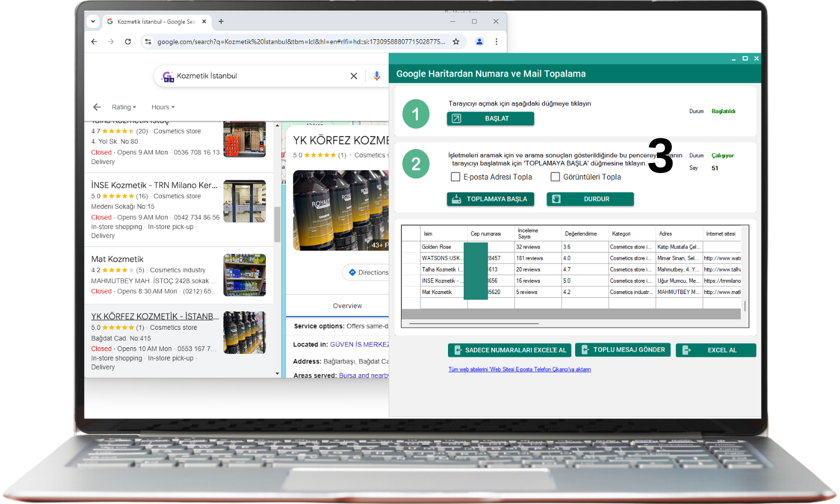The height and width of the screenshot is (504, 840).
Task: Click the Directions button
Action: click(367, 272)
